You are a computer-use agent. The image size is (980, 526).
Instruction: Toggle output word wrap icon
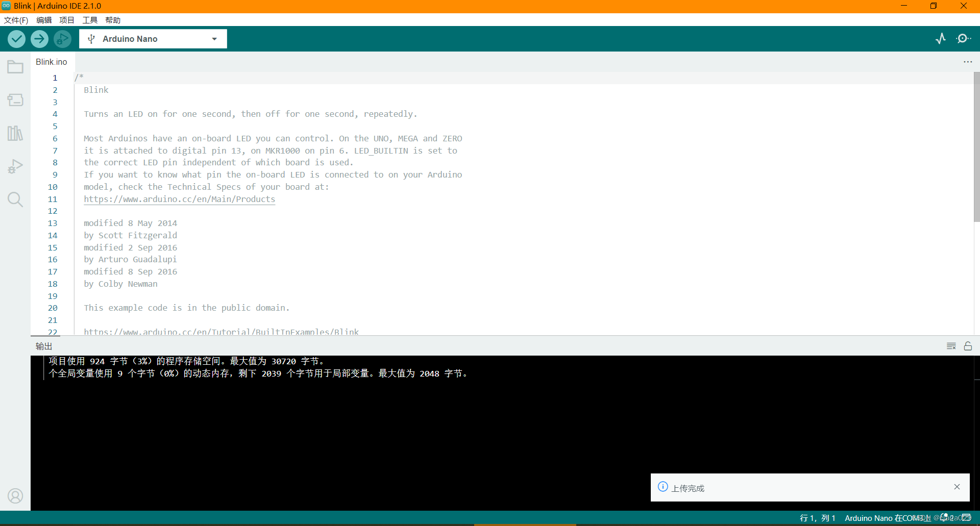coord(951,346)
